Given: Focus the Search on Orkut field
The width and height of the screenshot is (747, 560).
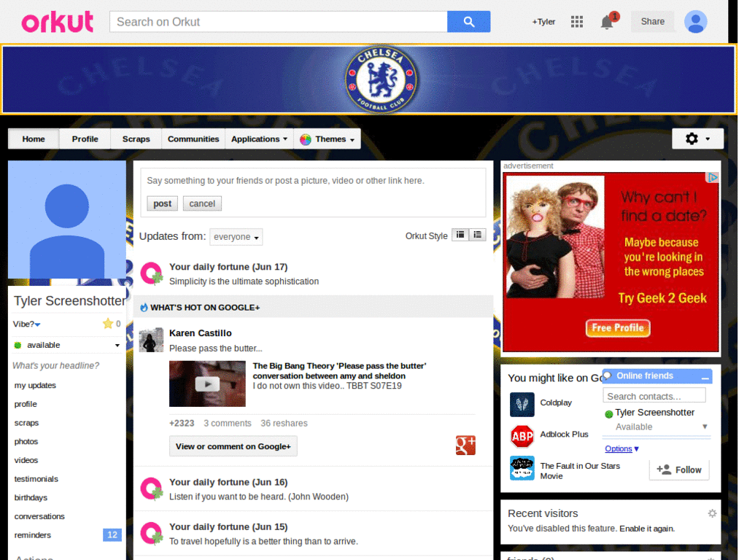Looking at the screenshot, I should pyautogui.click(x=278, y=21).
